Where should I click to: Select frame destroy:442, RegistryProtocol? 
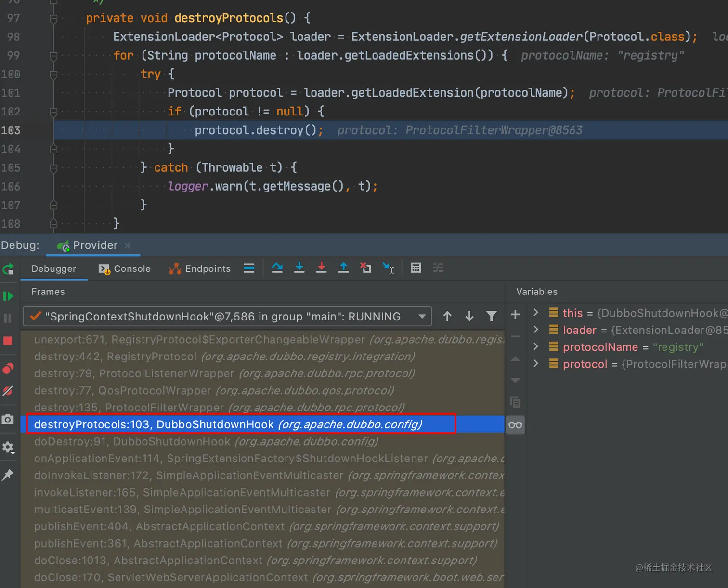262,357
